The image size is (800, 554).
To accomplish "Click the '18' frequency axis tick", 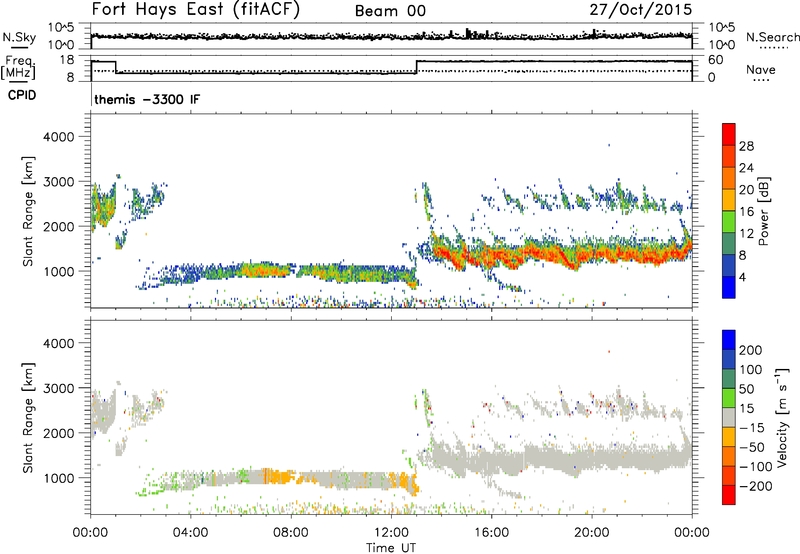I will (x=67, y=60).
